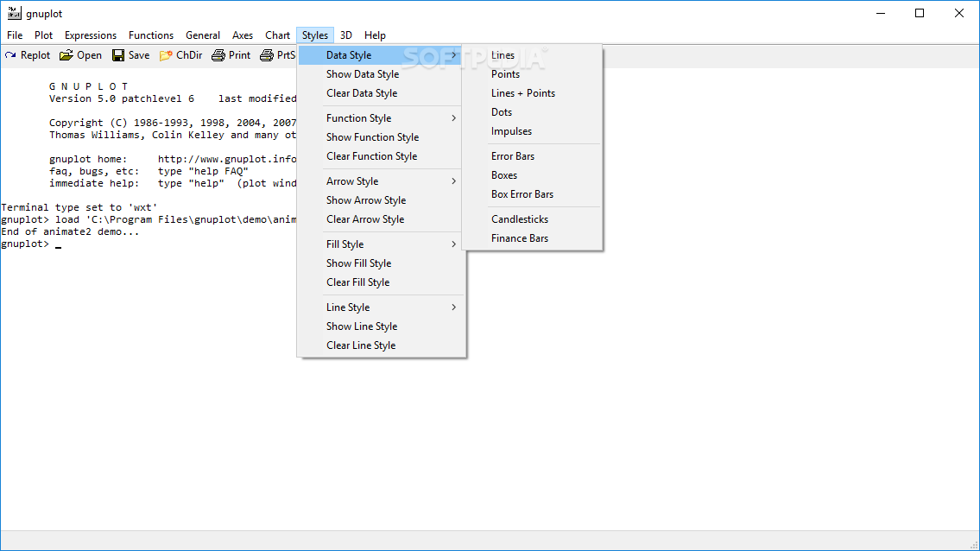The image size is (980, 551).
Task: Close the Styles menu
Action: 315,35
